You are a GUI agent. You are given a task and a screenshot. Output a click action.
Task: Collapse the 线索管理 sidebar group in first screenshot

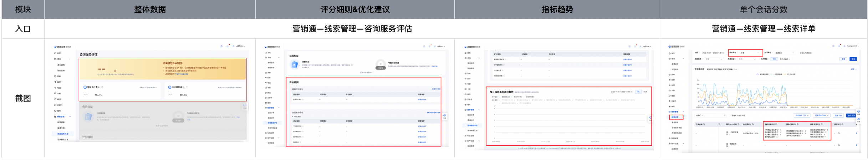click(x=70, y=117)
